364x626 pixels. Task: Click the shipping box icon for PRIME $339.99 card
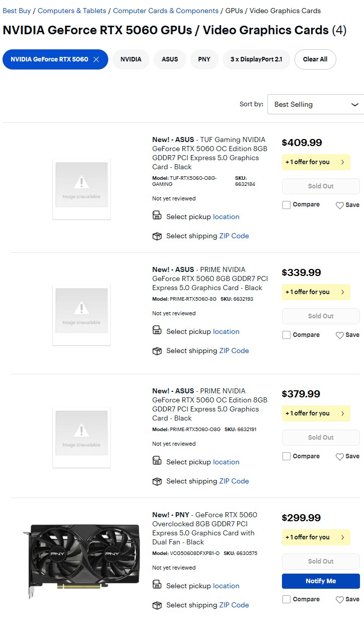(x=157, y=351)
